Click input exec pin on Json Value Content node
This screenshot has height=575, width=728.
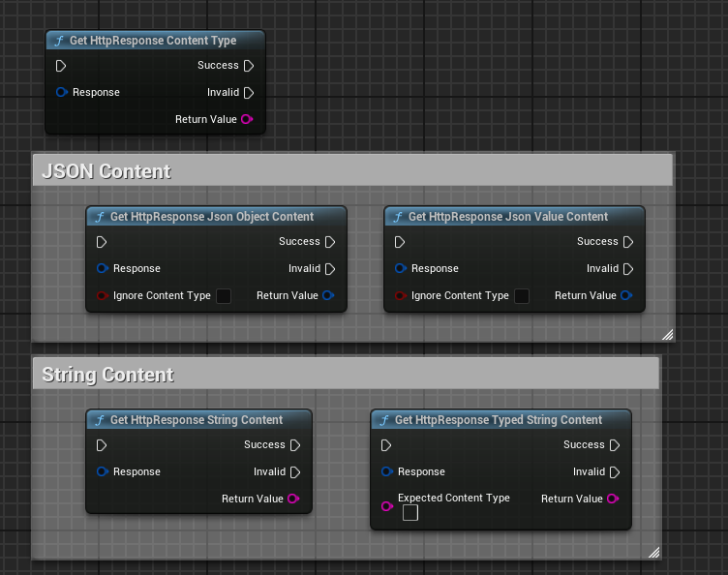[x=400, y=242]
